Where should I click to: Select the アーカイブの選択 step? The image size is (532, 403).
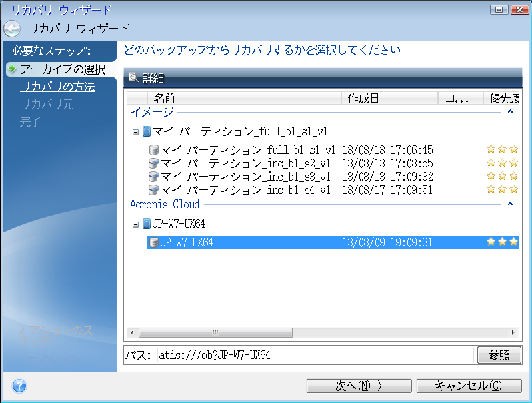pos(61,69)
